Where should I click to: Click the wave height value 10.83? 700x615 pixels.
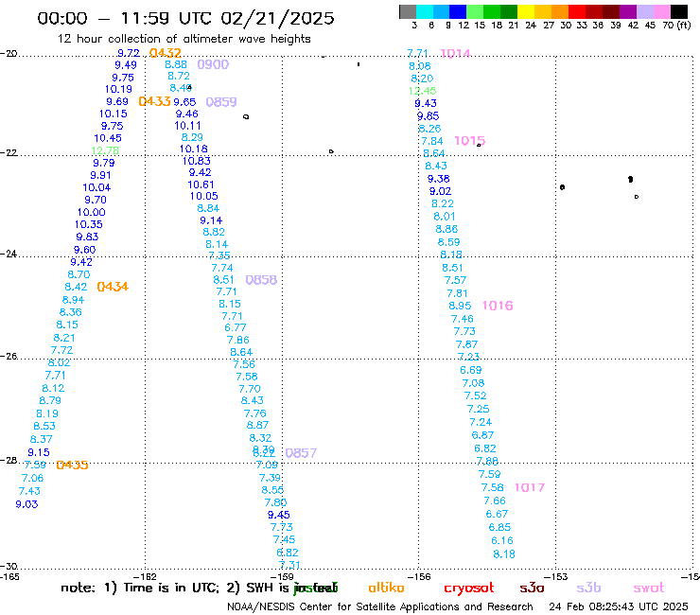(197, 161)
